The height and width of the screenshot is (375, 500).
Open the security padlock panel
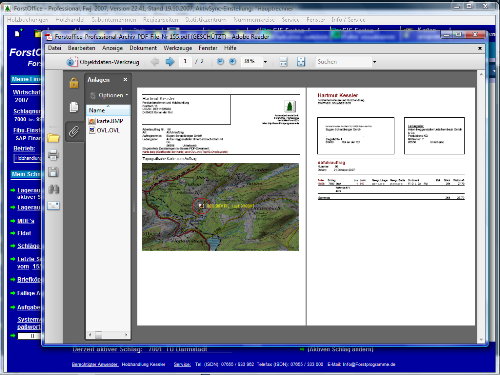pyautogui.click(x=74, y=83)
